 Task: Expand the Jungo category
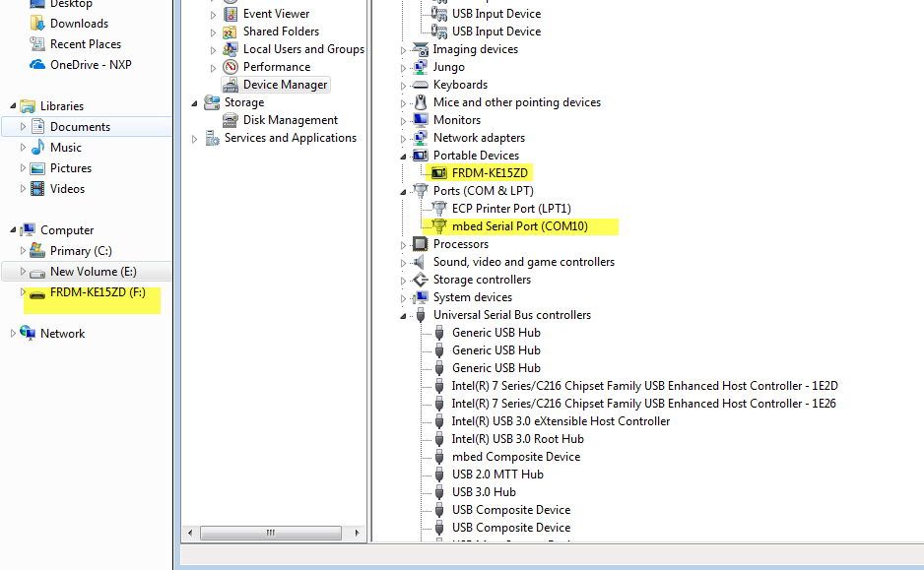pos(403,68)
